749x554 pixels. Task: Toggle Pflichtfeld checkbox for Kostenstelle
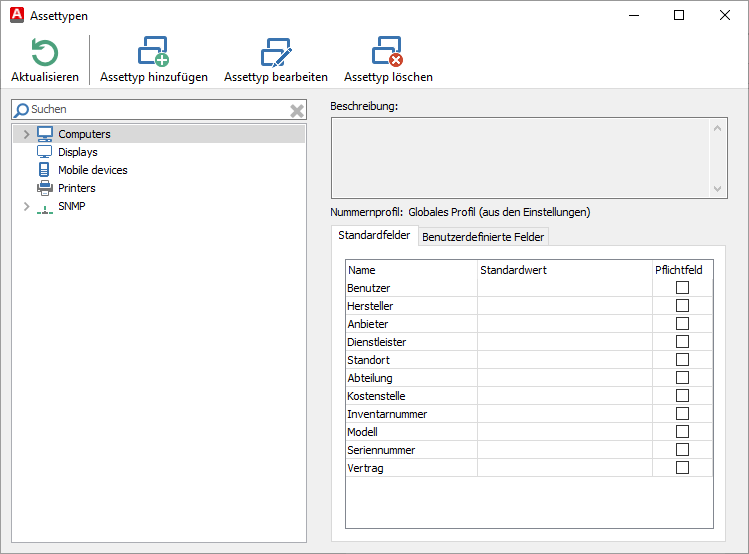682,396
